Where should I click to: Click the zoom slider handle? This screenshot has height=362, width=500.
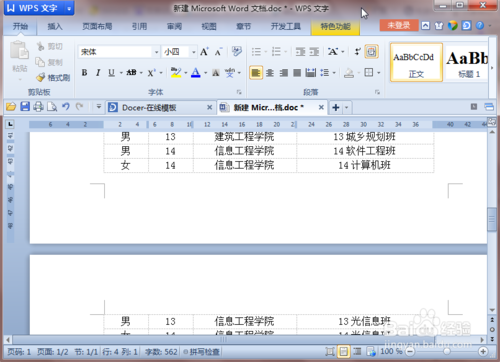(447, 351)
